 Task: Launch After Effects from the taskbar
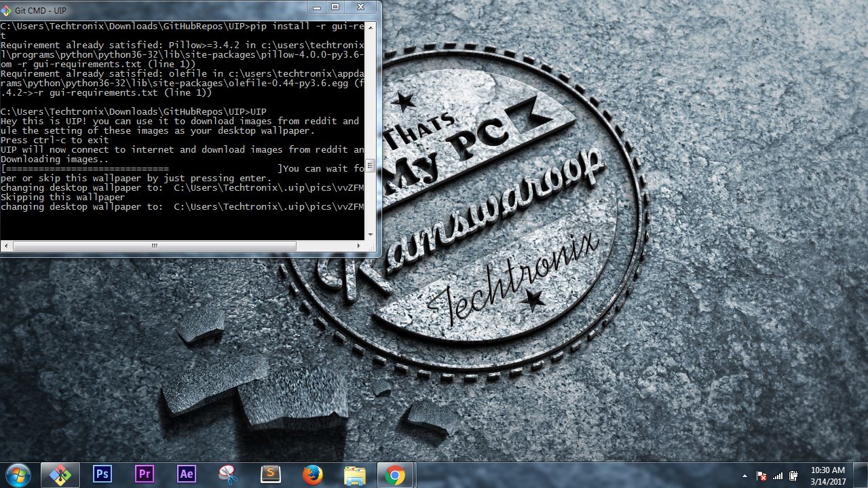(x=187, y=474)
